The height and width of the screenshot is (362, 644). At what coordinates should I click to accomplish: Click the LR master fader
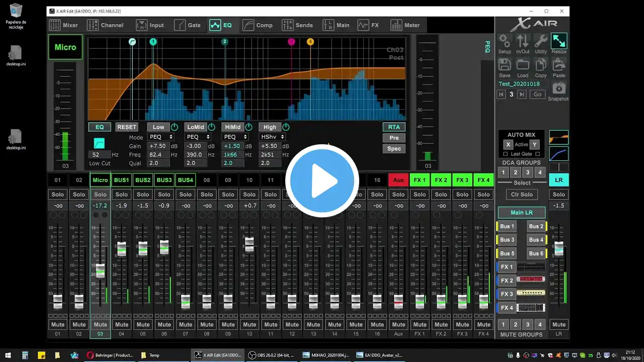point(559,248)
